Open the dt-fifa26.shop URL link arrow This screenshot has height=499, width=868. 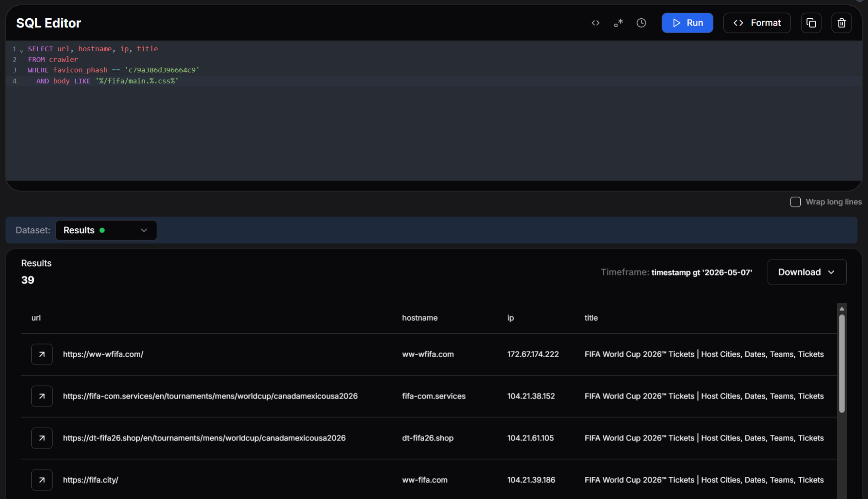[42, 438]
